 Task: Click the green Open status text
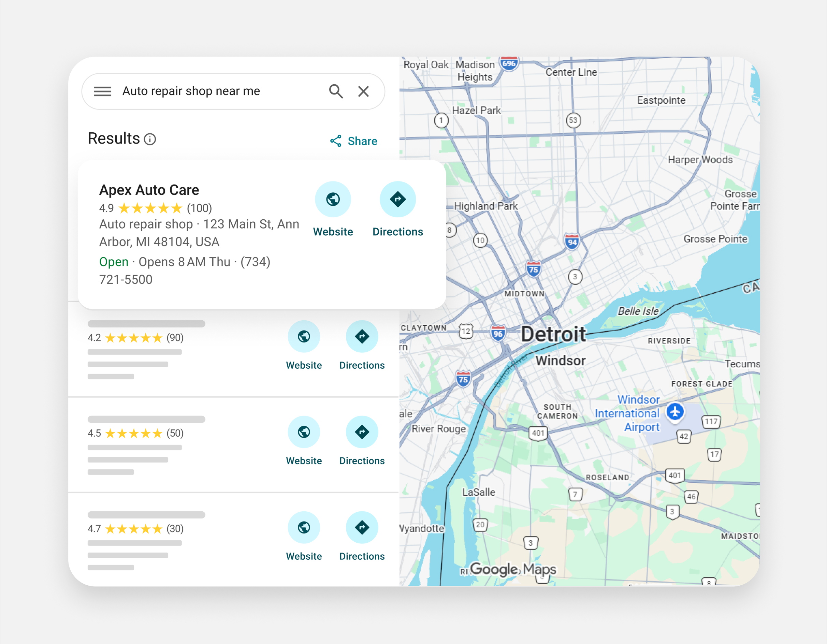(x=114, y=262)
